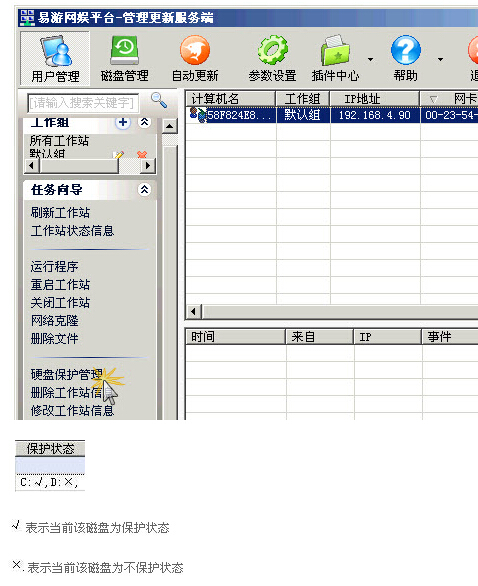Click protection status value C:√,D:×
Image resolution: width=478 pixels, height=586 pixels.
point(50,482)
